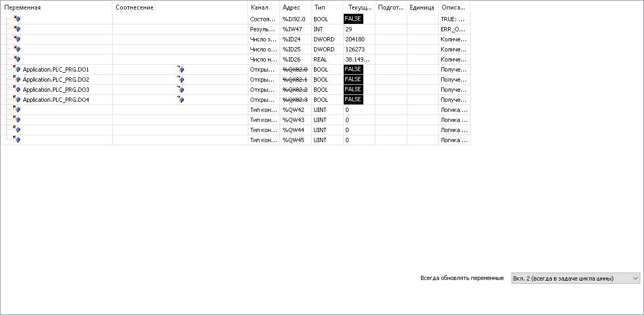This screenshot has height=315, width=644.
Task: Click the 'Соотнесение' column header
Action: [x=135, y=7]
